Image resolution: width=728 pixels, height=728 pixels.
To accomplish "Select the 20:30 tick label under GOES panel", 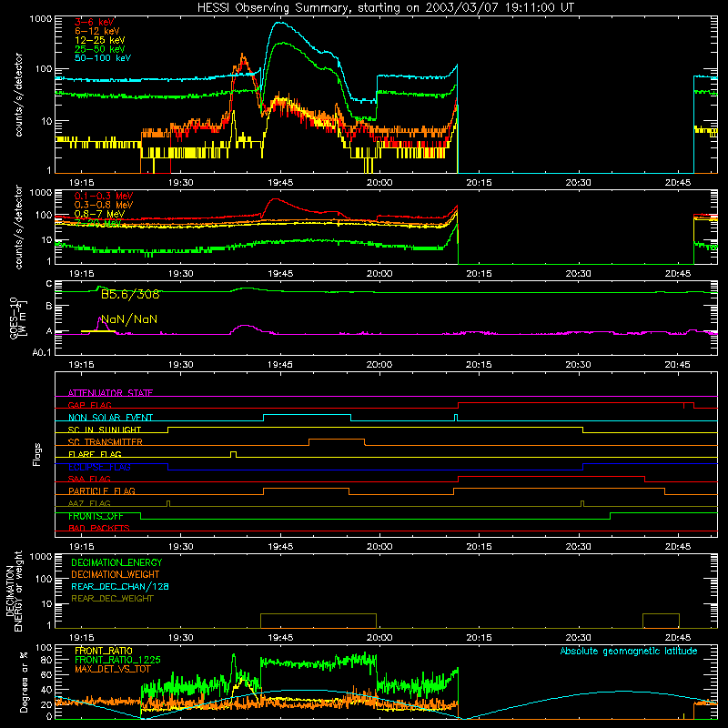I will (578, 365).
